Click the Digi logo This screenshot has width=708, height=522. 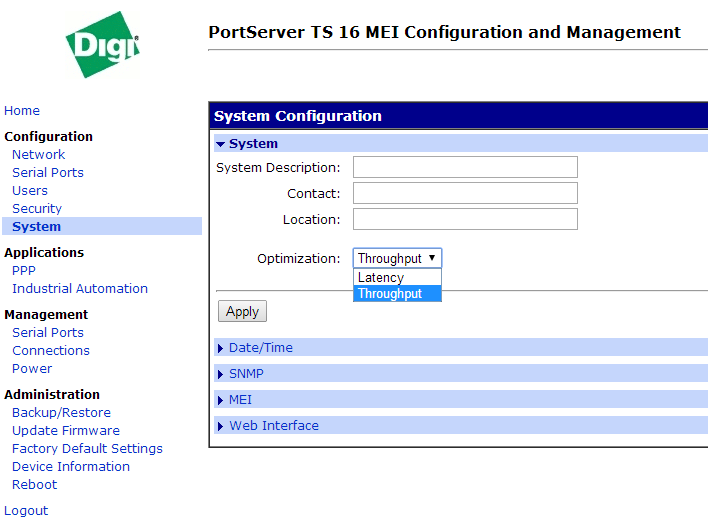click(102, 45)
